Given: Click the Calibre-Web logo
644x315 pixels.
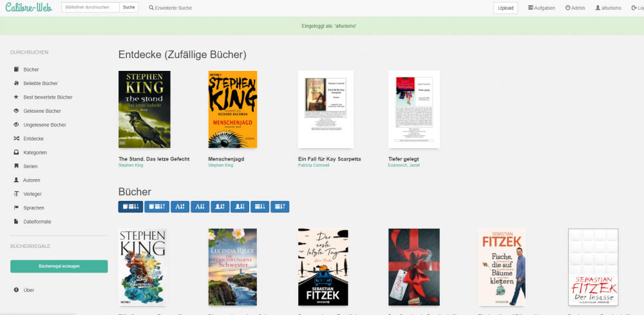Looking at the screenshot, I should [x=29, y=7].
